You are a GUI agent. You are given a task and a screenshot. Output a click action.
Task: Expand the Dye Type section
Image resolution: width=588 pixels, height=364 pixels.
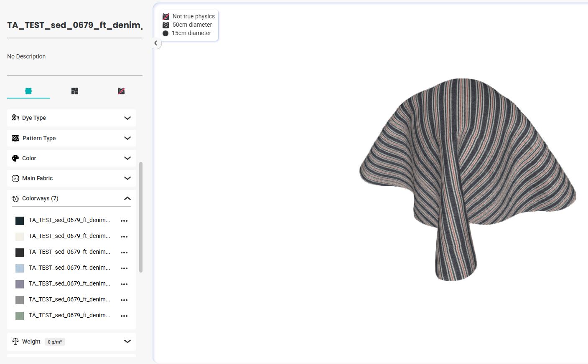[127, 118]
